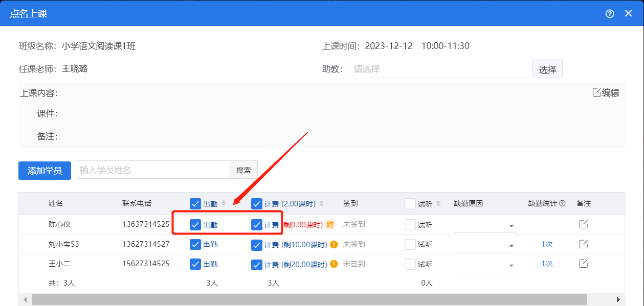Viewport: 644px width, 306px height.
Task: Uncheck the 计费 checkbox for 陈心仪
Action: [256, 224]
